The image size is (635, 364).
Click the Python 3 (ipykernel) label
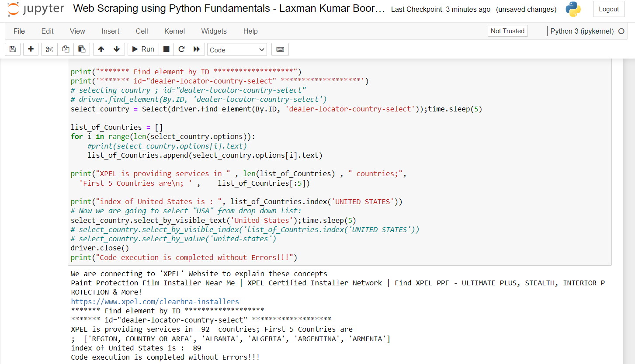tap(582, 31)
